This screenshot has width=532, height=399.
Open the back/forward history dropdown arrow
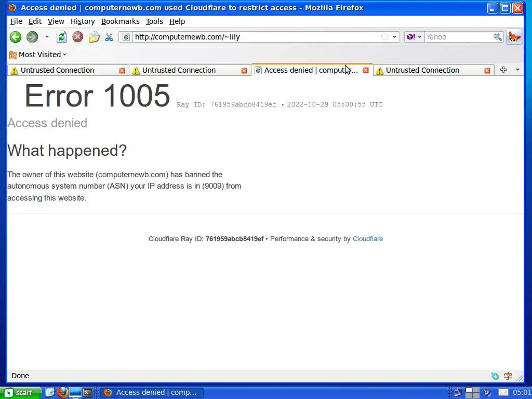pos(47,37)
